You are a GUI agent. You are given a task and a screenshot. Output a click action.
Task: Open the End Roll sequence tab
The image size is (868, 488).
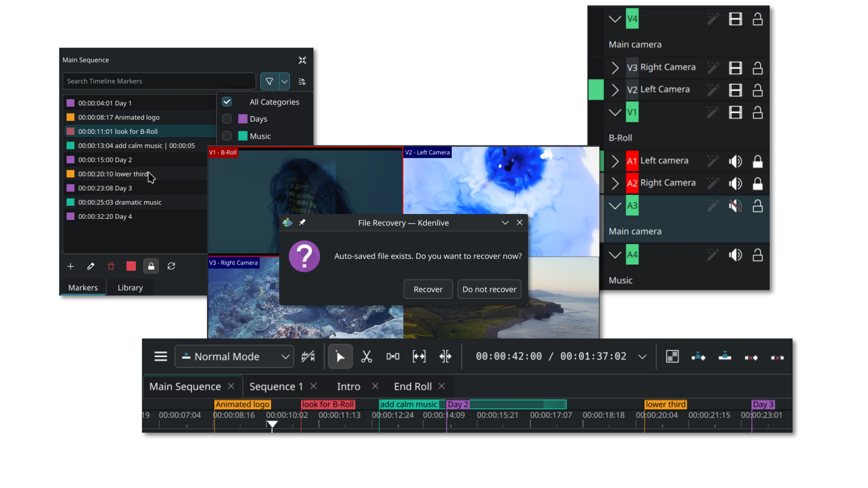[413, 387]
